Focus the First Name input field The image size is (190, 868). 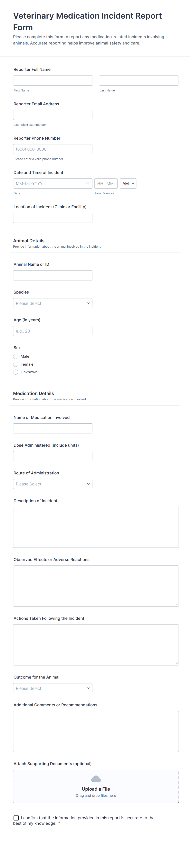[53, 80]
